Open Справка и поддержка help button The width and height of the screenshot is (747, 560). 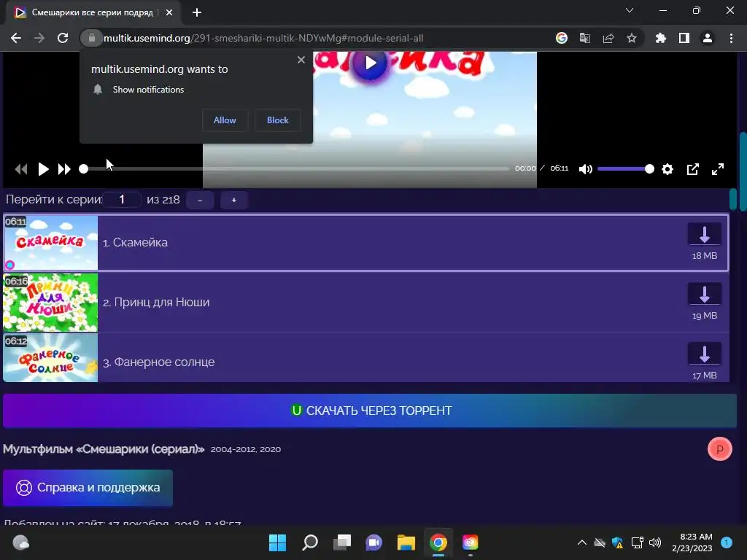click(x=88, y=488)
